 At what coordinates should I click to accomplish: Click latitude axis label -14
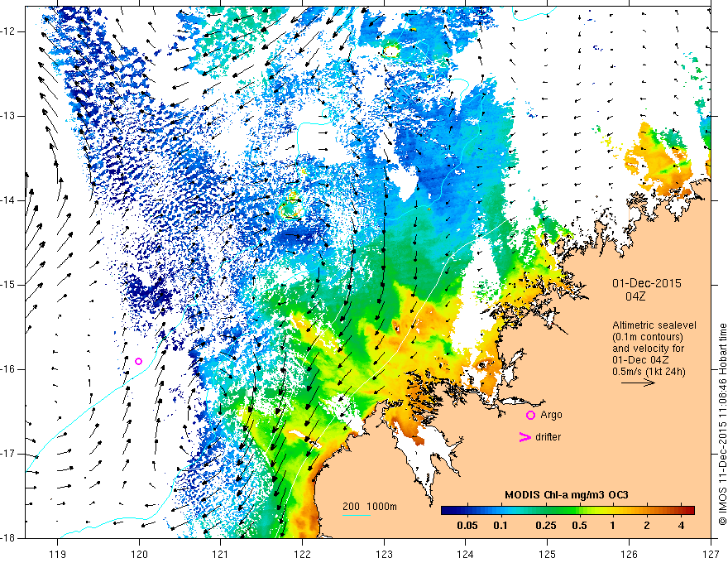9,200
